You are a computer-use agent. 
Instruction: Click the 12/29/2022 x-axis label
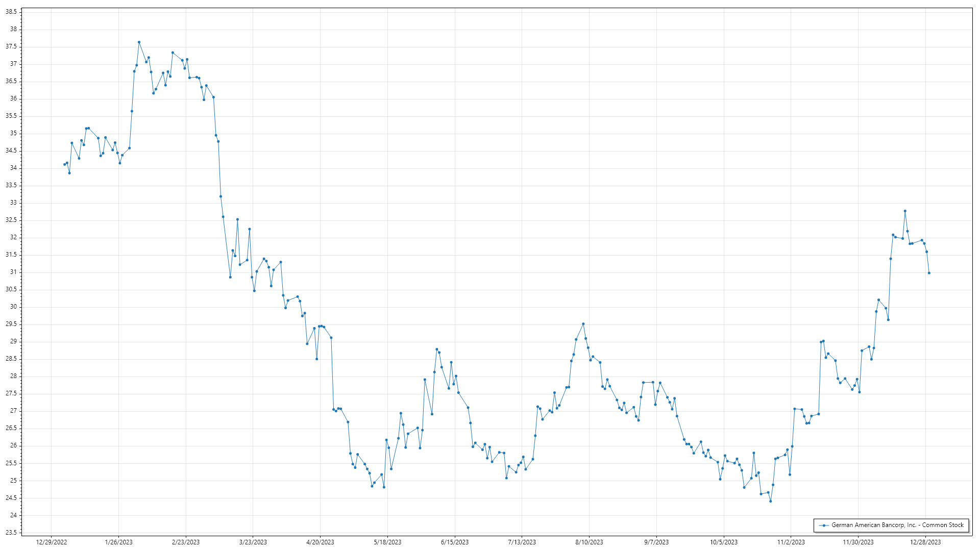coord(52,542)
